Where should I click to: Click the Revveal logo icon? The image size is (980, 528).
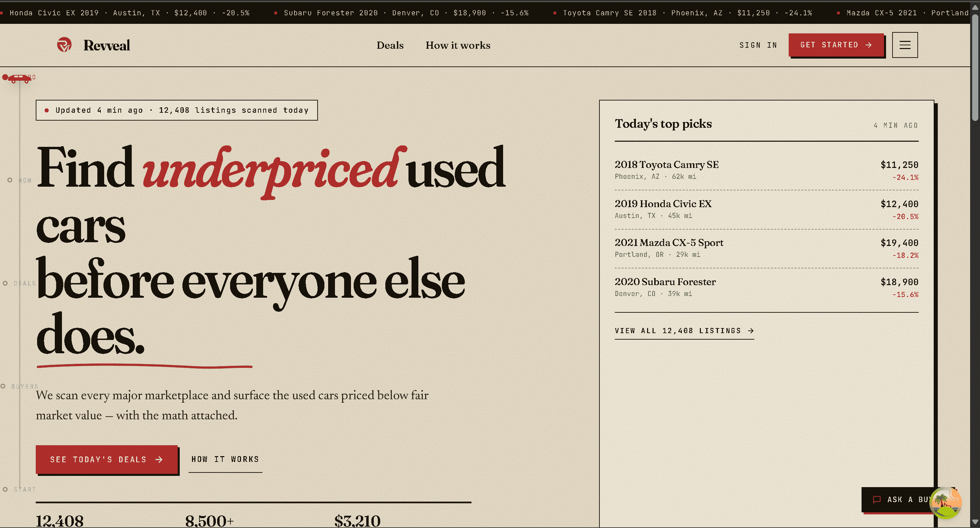(x=64, y=45)
